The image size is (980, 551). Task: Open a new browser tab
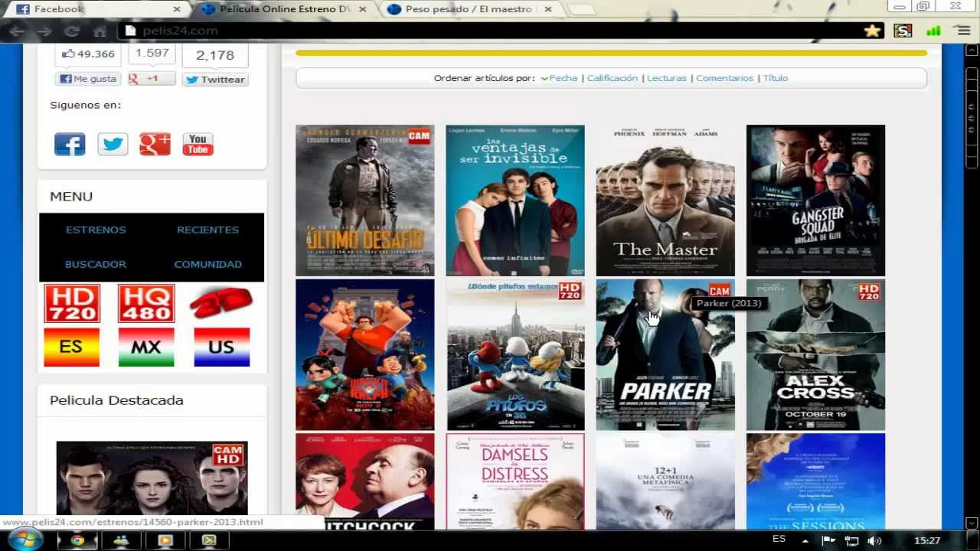pyautogui.click(x=582, y=10)
